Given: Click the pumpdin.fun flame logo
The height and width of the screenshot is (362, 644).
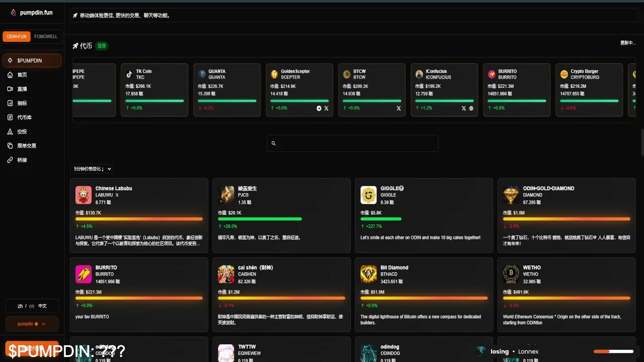Looking at the screenshot, I should coord(14,12).
